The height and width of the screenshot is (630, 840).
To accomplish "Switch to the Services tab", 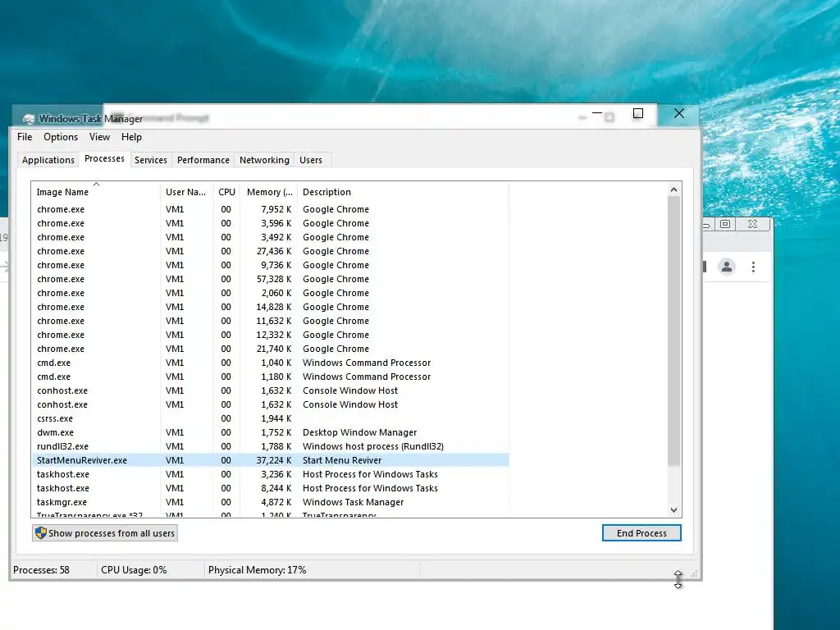I will pyautogui.click(x=151, y=160).
